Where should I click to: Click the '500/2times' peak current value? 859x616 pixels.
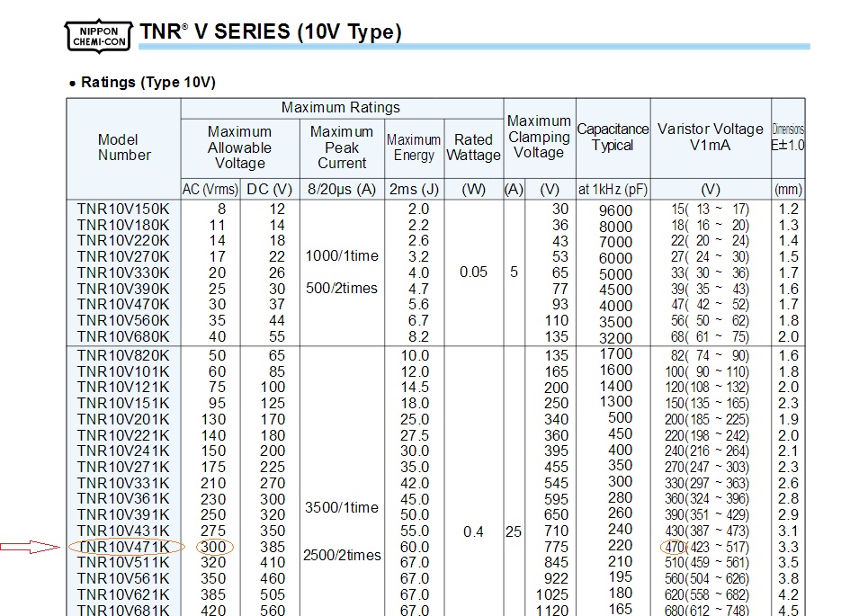coord(342,288)
